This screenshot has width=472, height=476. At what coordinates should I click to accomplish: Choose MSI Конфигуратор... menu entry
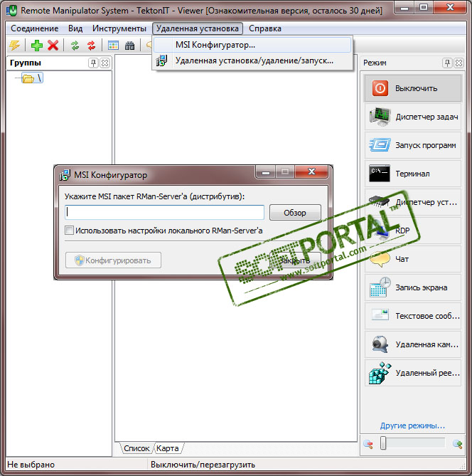pyautogui.click(x=252, y=45)
